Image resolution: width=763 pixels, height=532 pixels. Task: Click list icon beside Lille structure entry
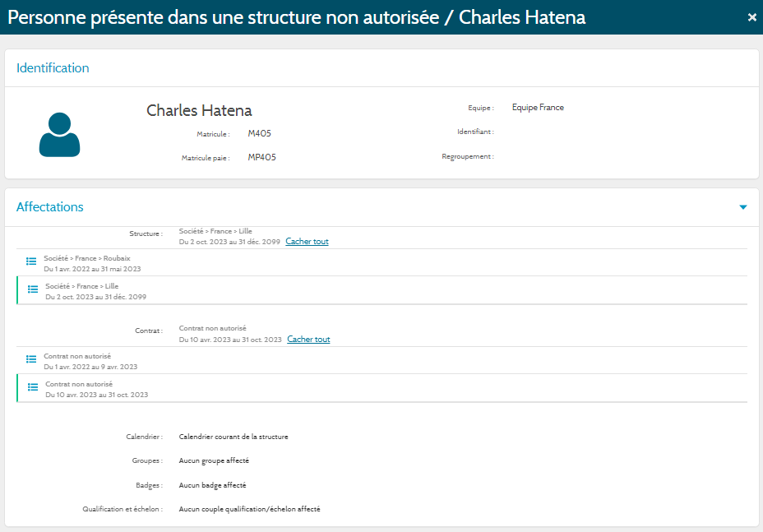33,289
